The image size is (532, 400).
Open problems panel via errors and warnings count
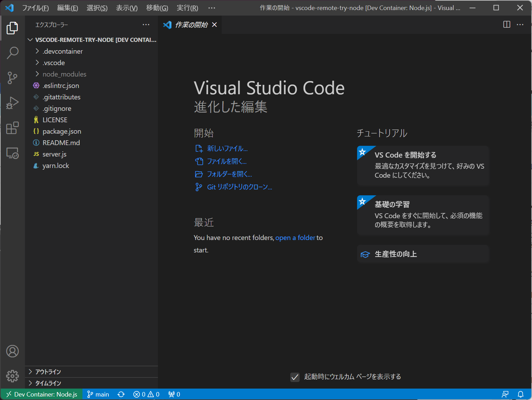pos(147,394)
